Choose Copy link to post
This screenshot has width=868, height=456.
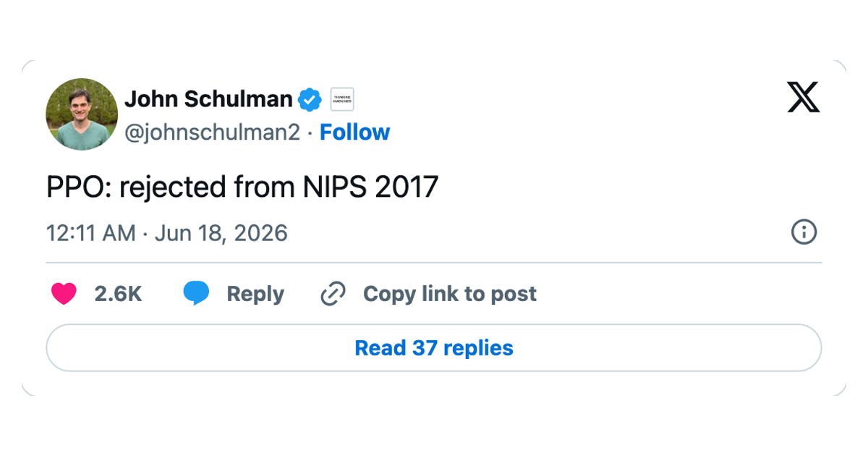click(x=450, y=294)
